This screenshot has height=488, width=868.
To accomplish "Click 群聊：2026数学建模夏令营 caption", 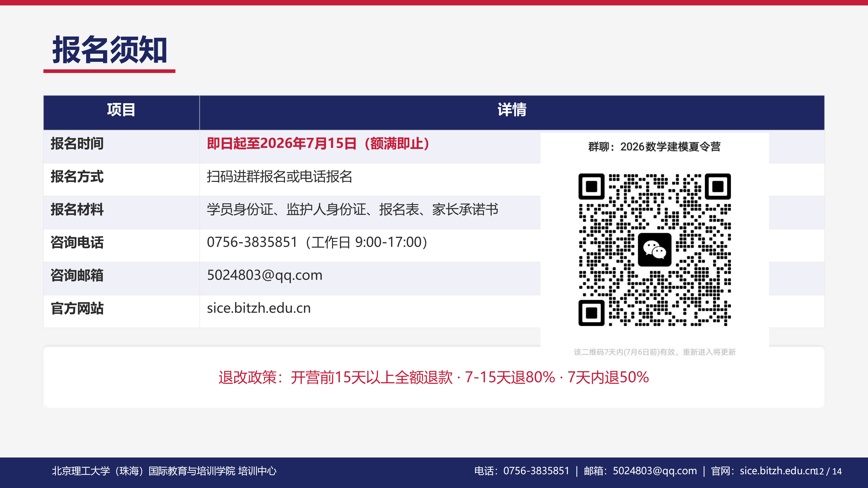I will 654,146.
